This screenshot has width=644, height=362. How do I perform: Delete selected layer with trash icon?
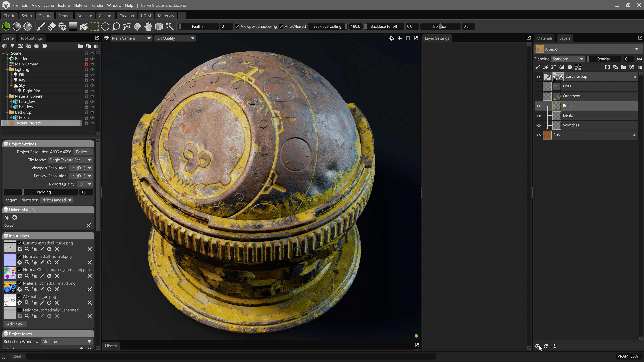pos(639,67)
